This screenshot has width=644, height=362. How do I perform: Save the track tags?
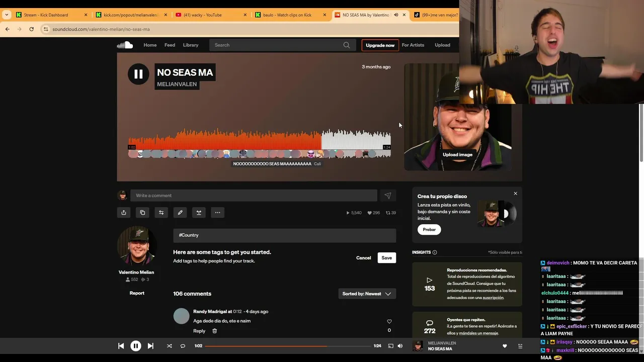386,258
